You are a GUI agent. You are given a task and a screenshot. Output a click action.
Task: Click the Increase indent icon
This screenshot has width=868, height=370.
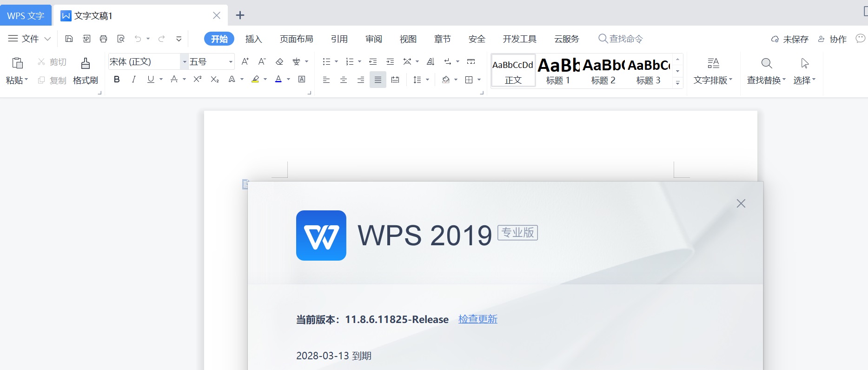pyautogui.click(x=390, y=61)
